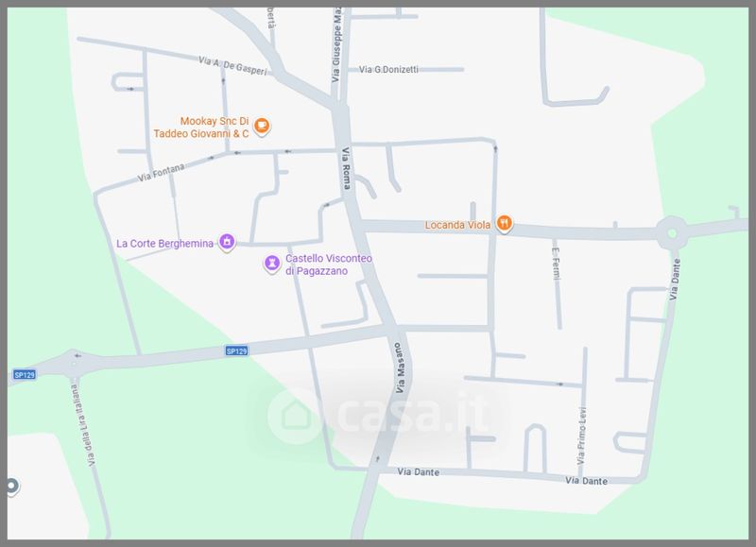Screen dimensions: 756x547
Task: Click the partial location pin at bottom-left
Action: pos(12,487)
